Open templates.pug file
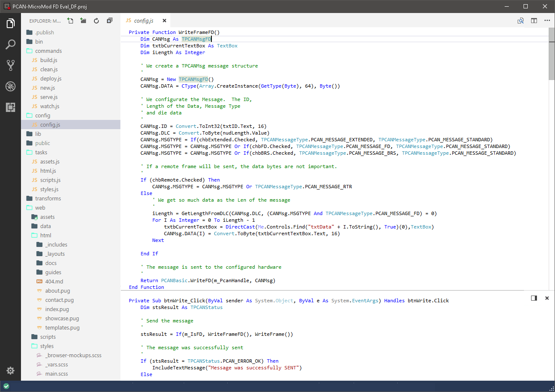The height and width of the screenshot is (392, 555). click(70, 327)
